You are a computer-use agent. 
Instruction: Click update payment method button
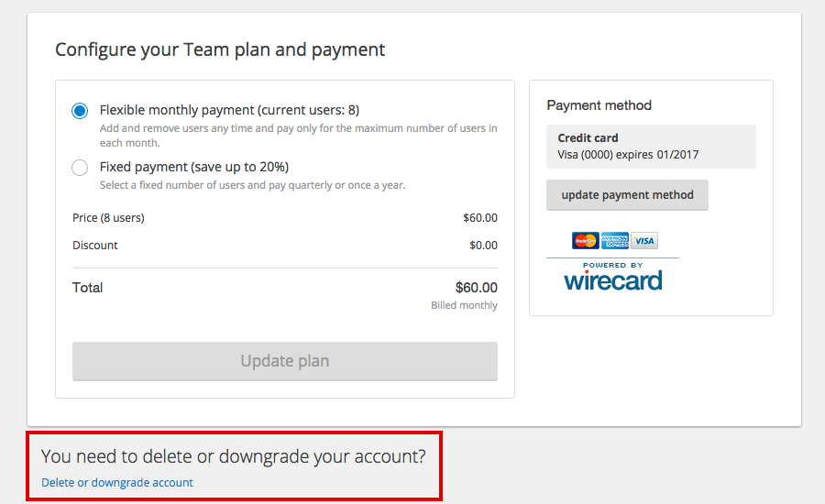(x=627, y=195)
